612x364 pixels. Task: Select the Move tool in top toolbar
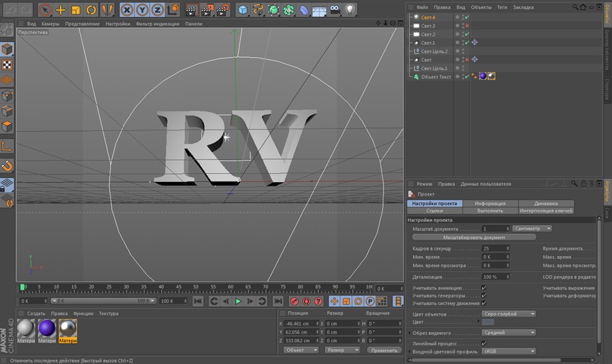(61, 10)
